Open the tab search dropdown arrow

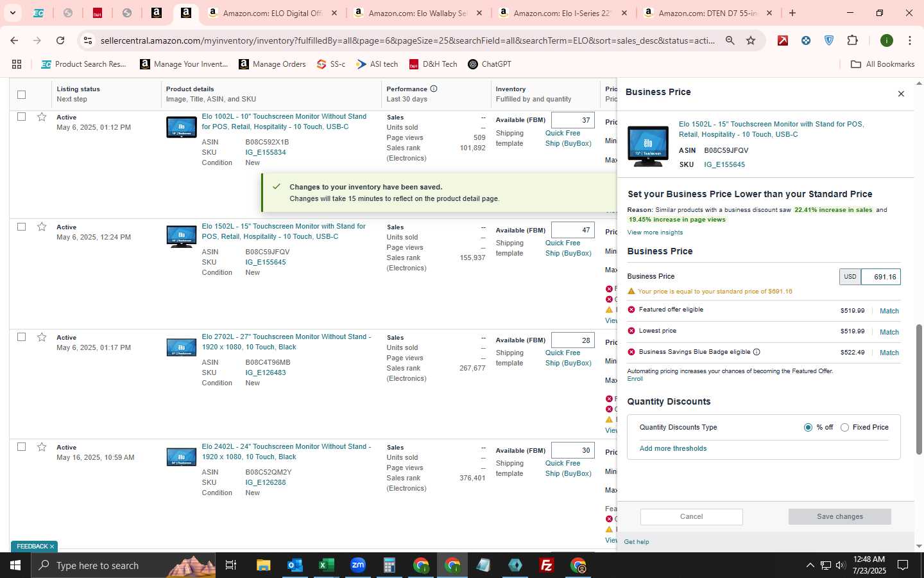12,13
